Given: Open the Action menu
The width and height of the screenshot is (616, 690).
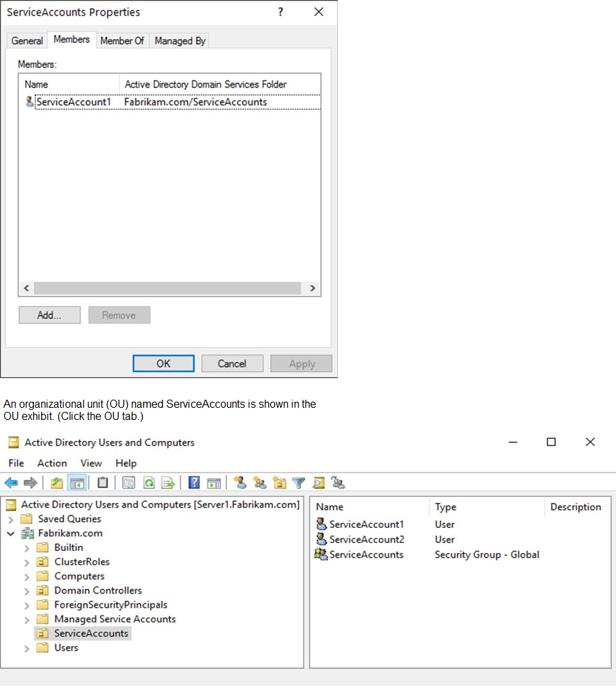Looking at the screenshot, I should (x=52, y=463).
